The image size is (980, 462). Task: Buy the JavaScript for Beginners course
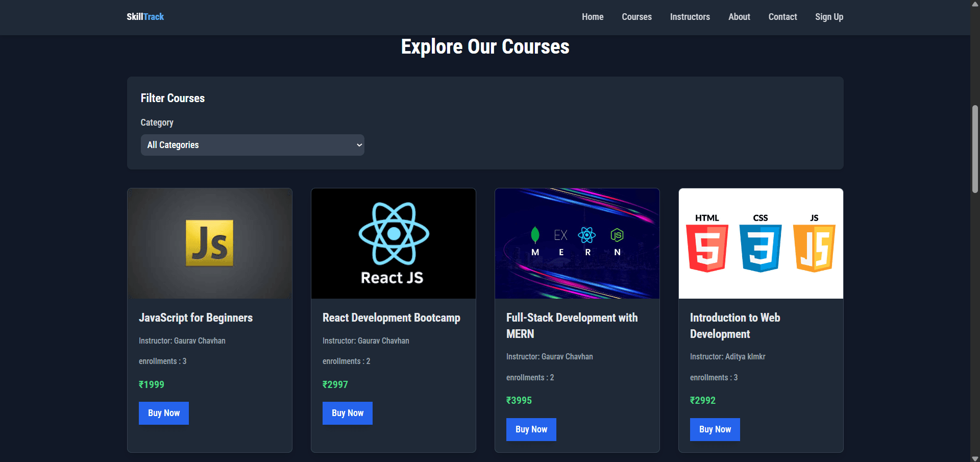pyautogui.click(x=164, y=413)
